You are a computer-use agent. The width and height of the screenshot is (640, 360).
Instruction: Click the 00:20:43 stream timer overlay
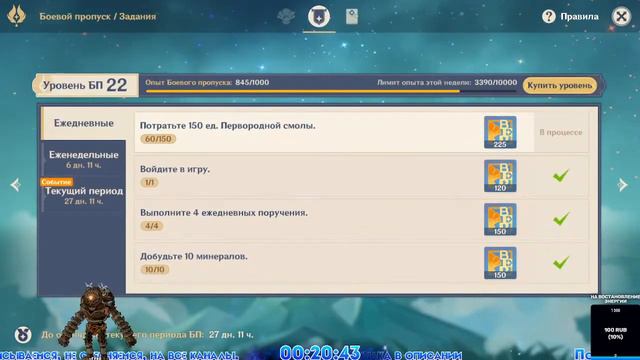pos(320,352)
